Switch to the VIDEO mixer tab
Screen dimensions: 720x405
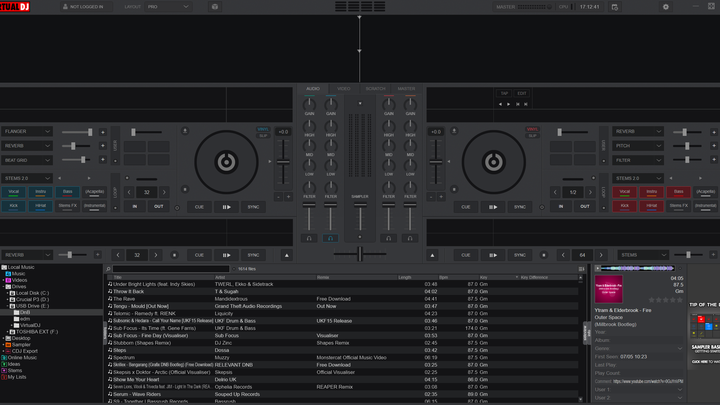point(343,89)
